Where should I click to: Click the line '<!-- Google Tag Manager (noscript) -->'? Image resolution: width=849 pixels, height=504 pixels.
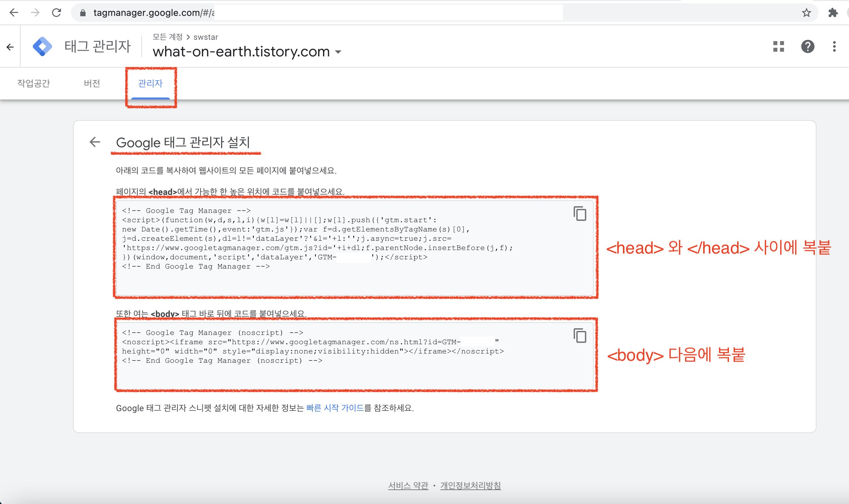pos(213,333)
